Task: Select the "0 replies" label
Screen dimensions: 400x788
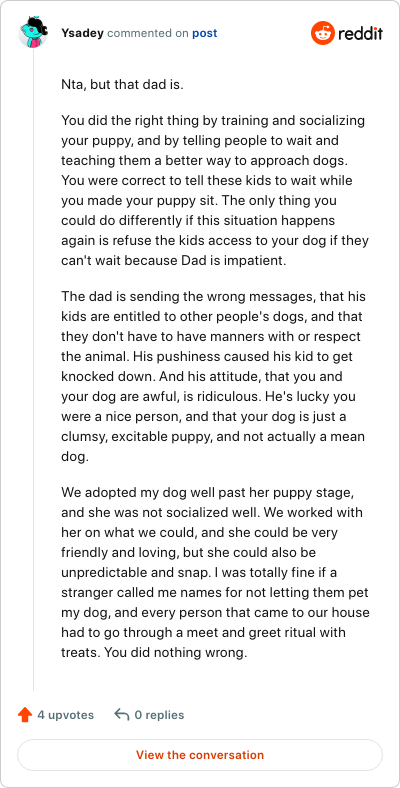Action: tap(159, 715)
